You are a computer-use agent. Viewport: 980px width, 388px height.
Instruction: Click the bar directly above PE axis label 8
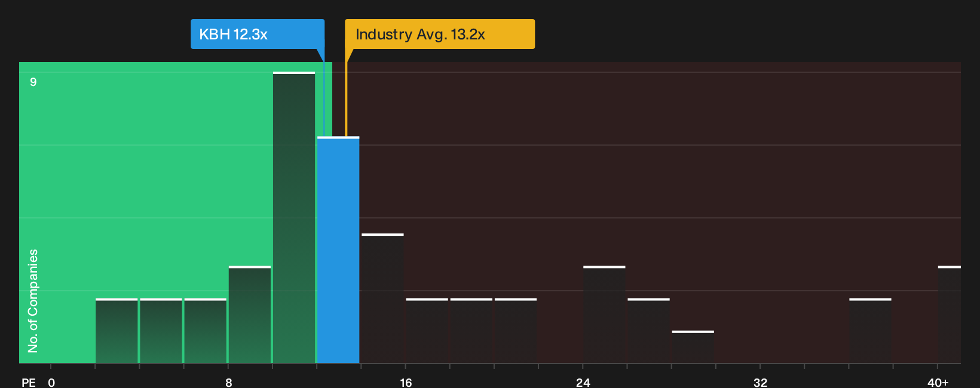click(250, 315)
